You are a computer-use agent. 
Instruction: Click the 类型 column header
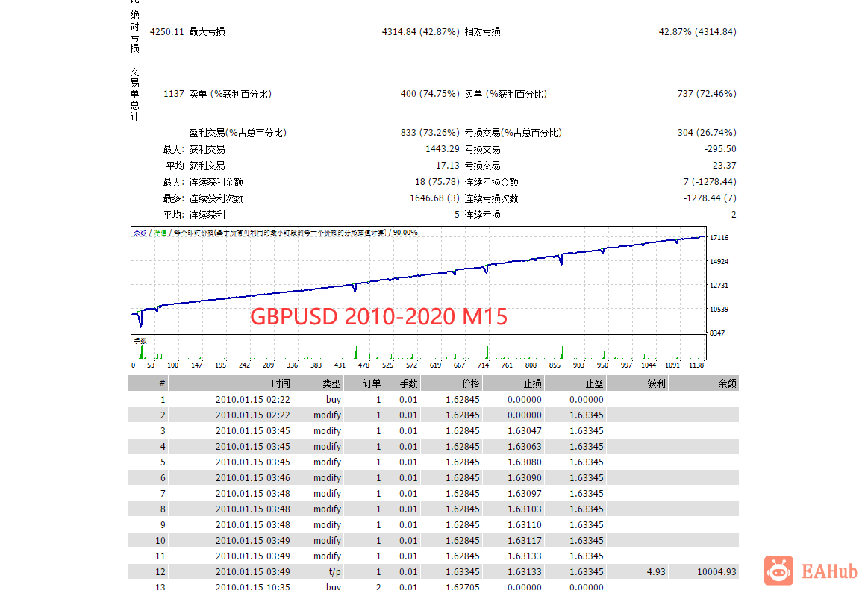point(318,383)
